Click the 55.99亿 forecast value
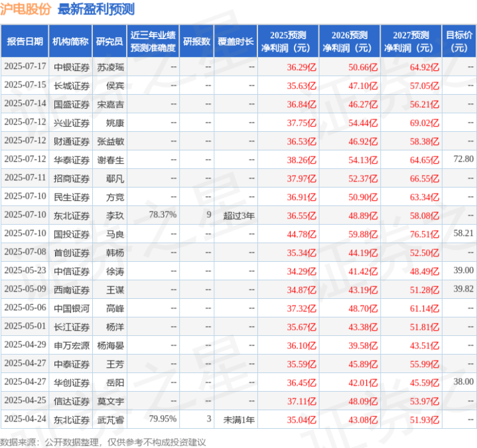This screenshot has height=448, width=477. pyautogui.click(x=425, y=364)
